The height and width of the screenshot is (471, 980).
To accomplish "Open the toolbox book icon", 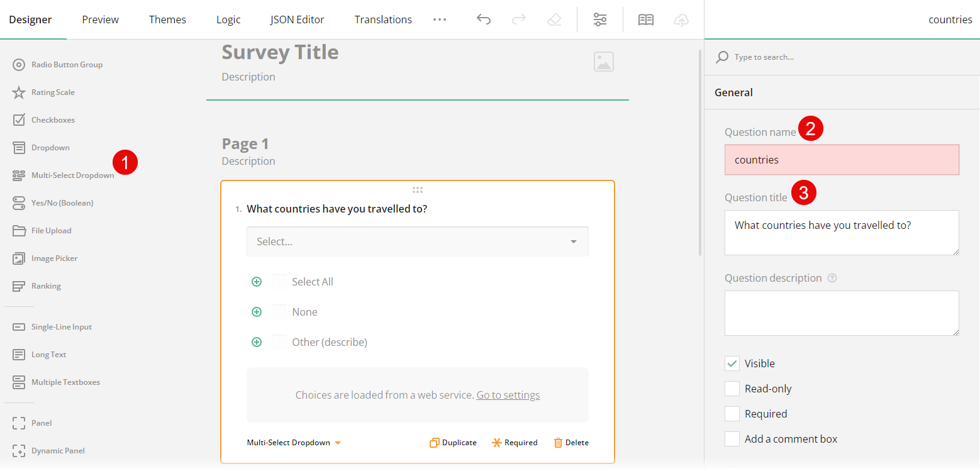I will coord(646,19).
